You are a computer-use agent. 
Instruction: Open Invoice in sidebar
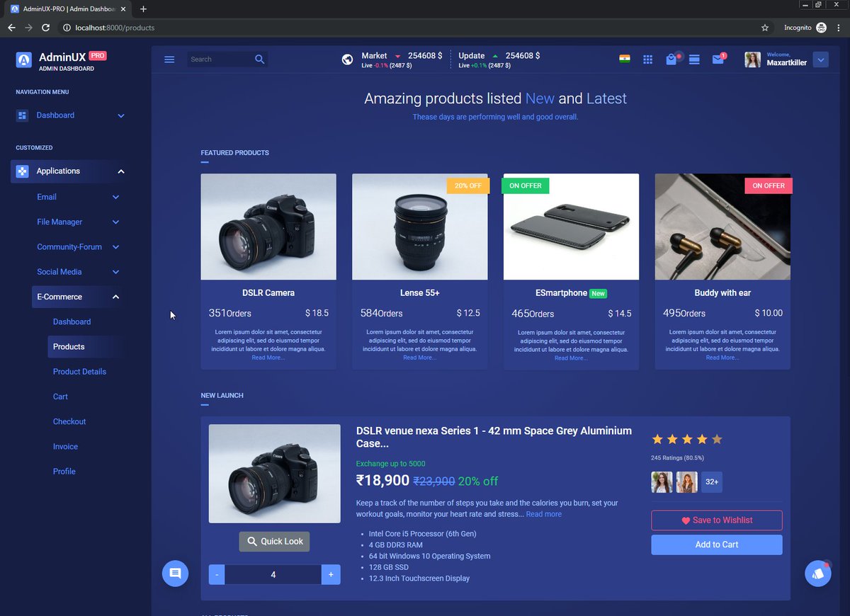(x=65, y=446)
